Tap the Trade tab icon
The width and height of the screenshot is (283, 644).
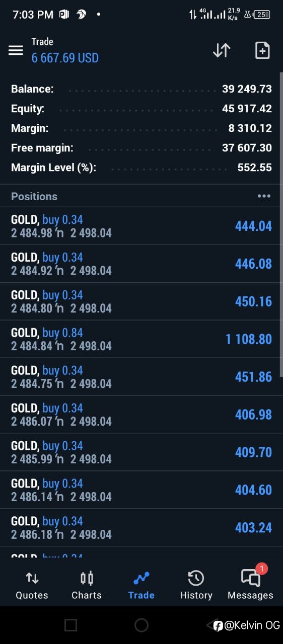point(141,579)
